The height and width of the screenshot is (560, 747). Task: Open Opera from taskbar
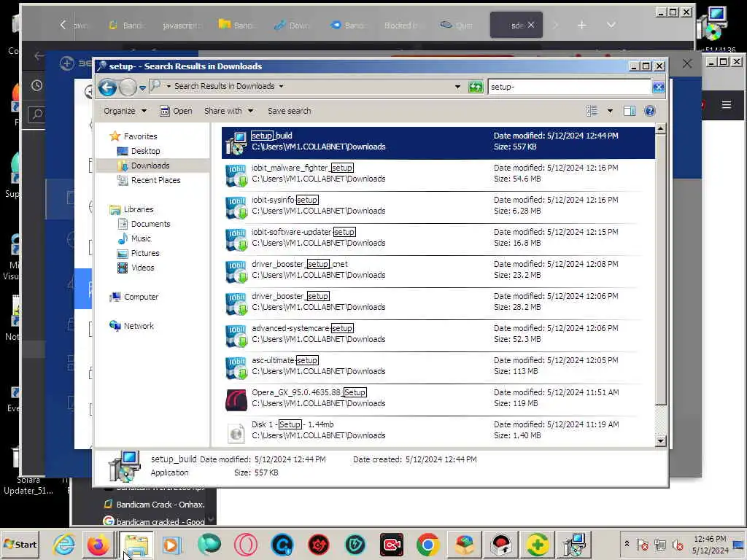pyautogui.click(x=245, y=544)
